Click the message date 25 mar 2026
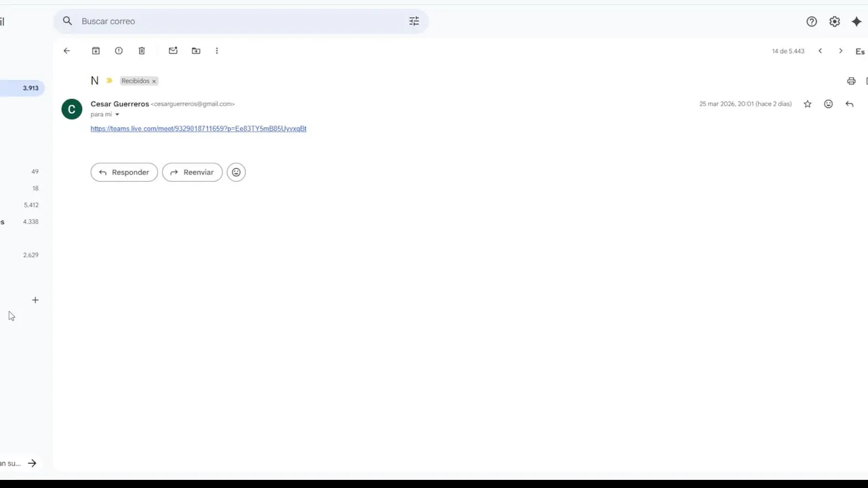 pyautogui.click(x=745, y=104)
